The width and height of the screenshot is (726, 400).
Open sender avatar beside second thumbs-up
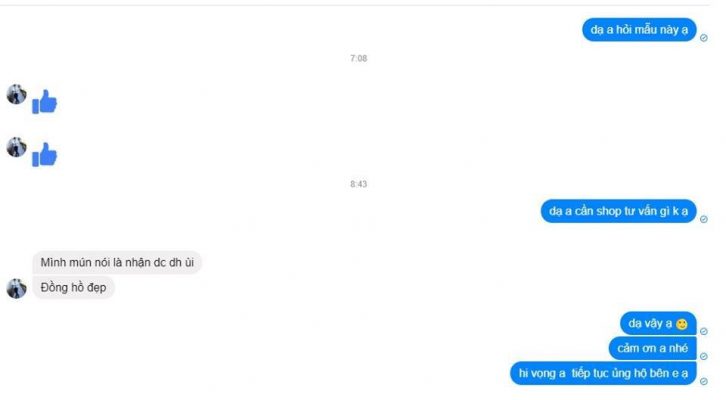[16, 147]
